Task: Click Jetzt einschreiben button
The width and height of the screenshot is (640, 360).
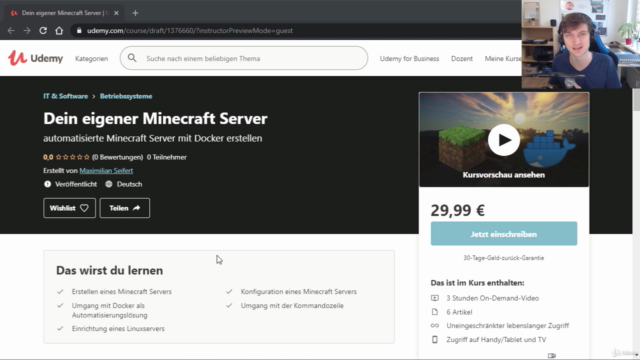Action: click(504, 234)
